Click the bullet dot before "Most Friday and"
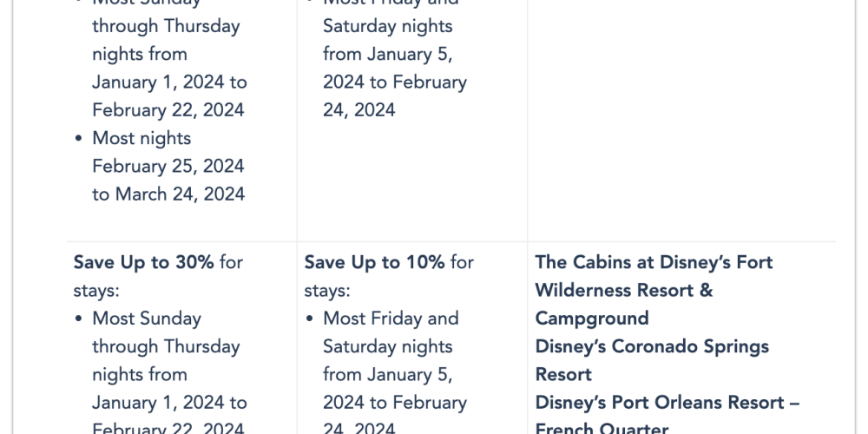The width and height of the screenshot is (868, 434). coord(310,319)
